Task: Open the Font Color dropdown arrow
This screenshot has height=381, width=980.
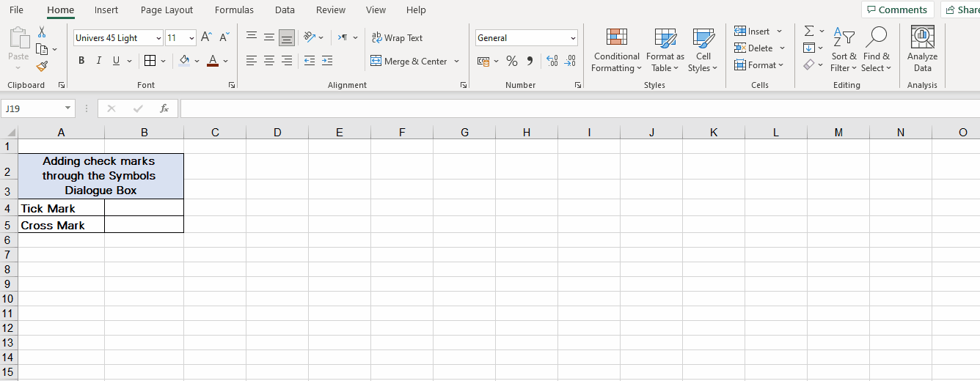Action: pos(226,61)
